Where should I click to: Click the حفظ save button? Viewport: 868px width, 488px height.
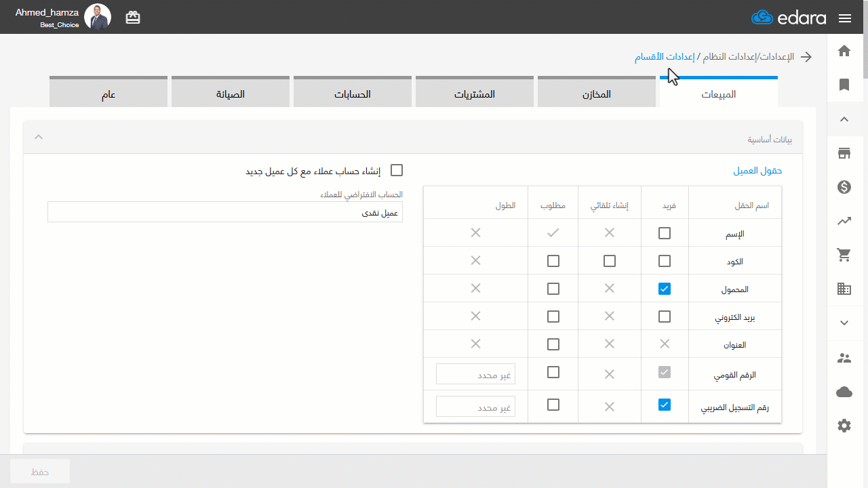[x=40, y=471]
